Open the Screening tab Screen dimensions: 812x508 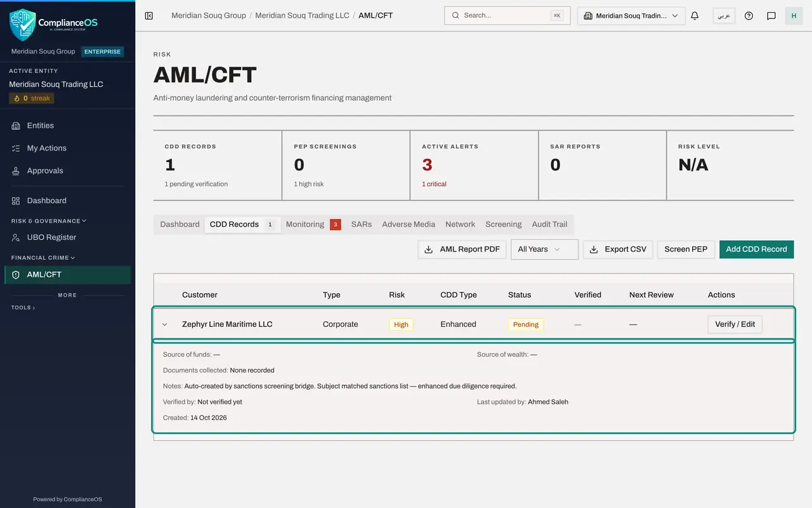coord(504,224)
